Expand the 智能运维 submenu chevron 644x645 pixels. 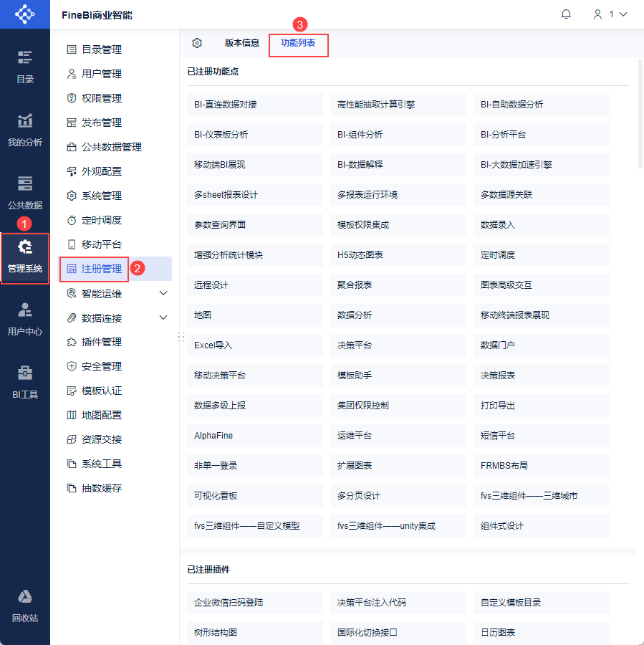pyautogui.click(x=163, y=293)
